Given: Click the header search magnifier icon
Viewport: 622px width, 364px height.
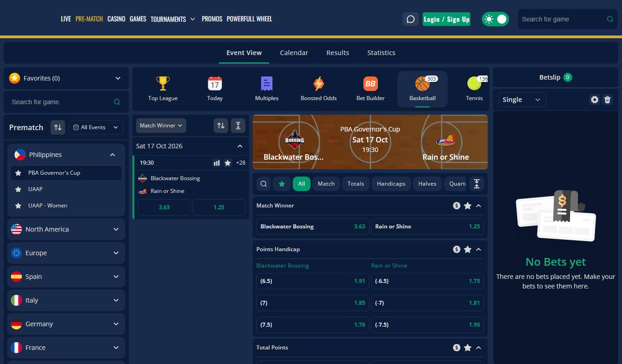Looking at the screenshot, I should [610, 19].
